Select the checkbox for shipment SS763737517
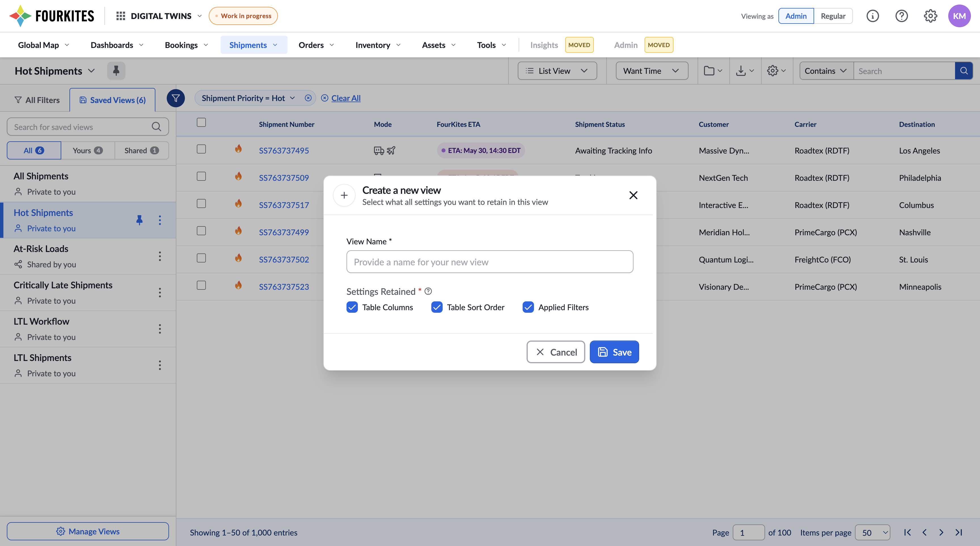 [201, 204]
